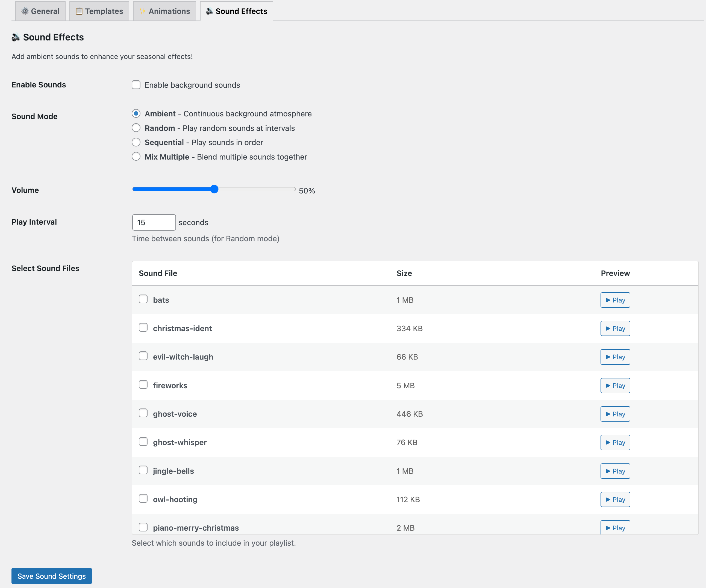The width and height of the screenshot is (706, 588).
Task: Select the Random sound mode
Action: pyautogui.click(x=136, y=128)
